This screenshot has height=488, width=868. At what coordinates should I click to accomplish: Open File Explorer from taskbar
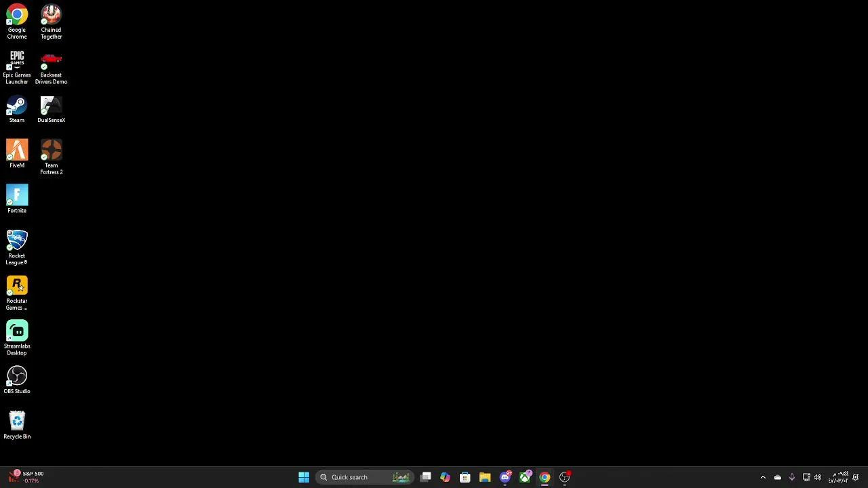[485, 477]
